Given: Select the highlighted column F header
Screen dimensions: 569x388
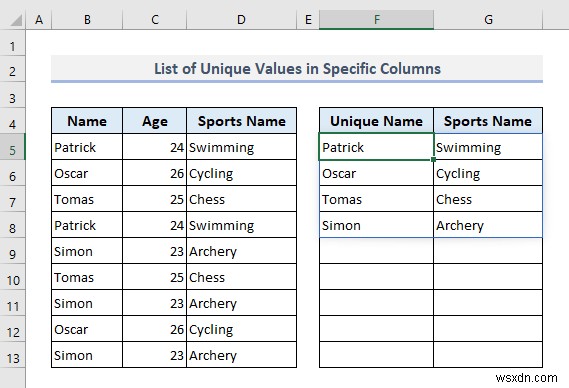Looking at the screenshot, I should [x=377, y=20].
